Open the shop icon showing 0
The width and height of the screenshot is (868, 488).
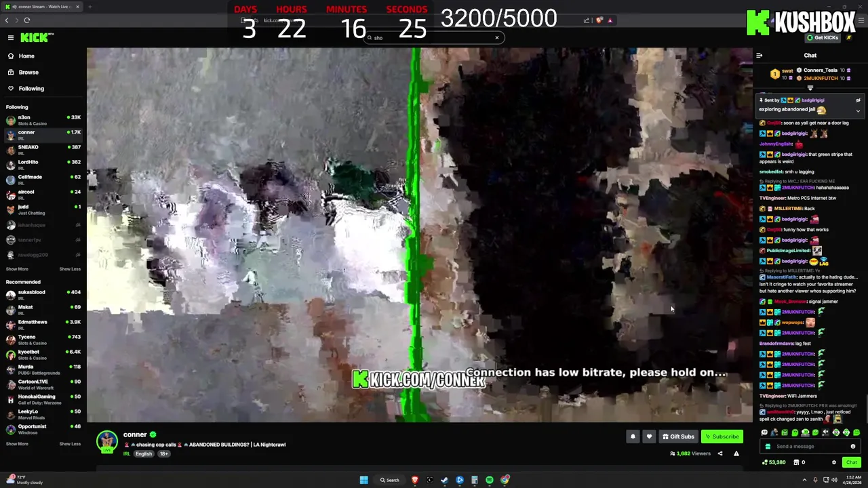(799, 462)
